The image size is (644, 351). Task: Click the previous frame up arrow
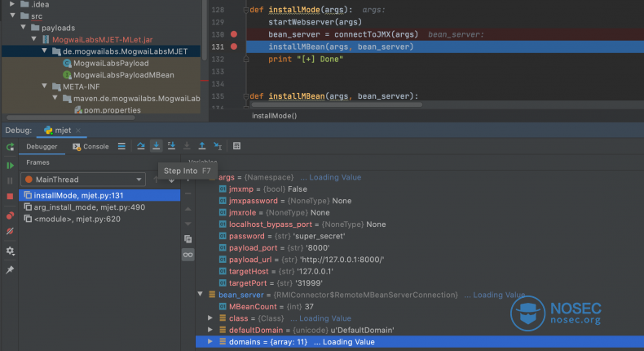156,180
